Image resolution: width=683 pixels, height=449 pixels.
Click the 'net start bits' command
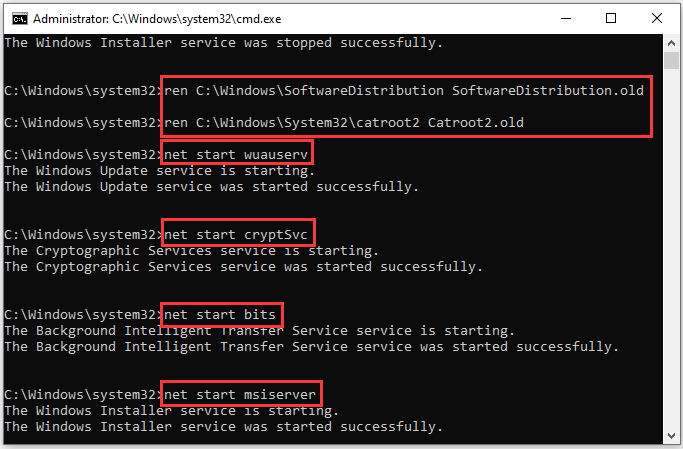[223, 314]
